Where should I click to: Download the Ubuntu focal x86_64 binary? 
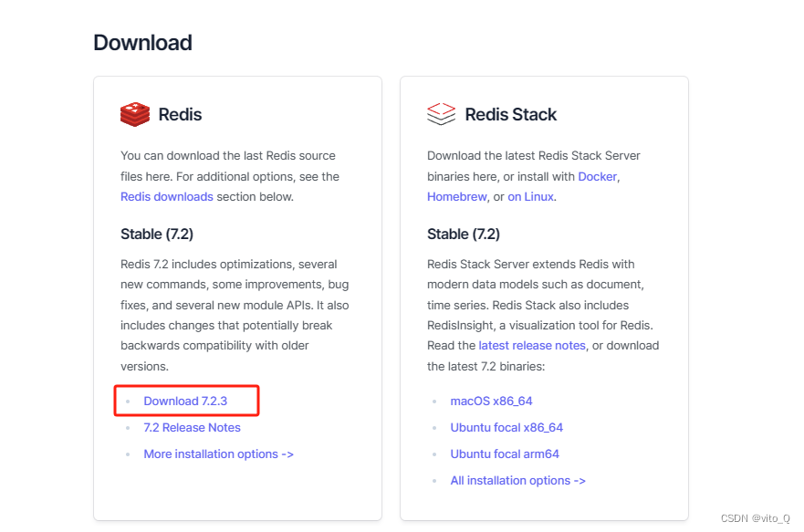coord(506,427)
